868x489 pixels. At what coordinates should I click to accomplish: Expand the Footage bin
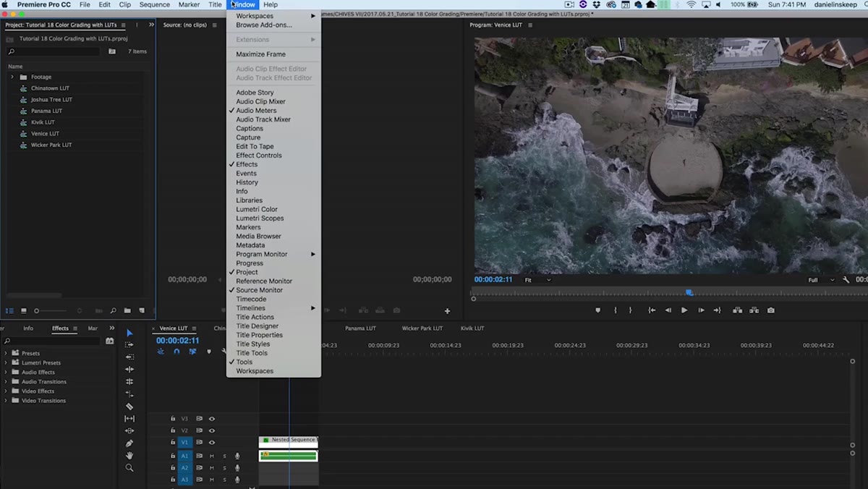(12, 77)
